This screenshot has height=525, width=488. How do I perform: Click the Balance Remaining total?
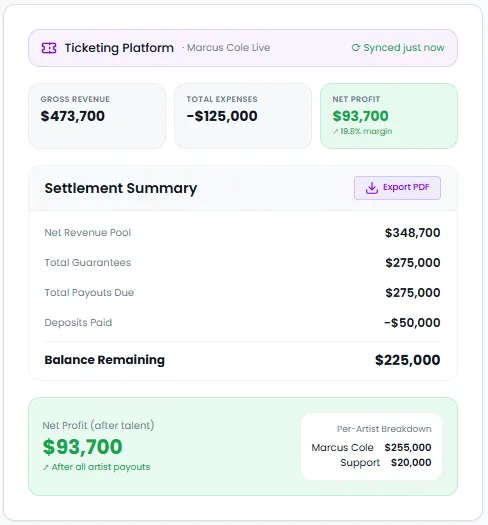click(x=407, y=360)
